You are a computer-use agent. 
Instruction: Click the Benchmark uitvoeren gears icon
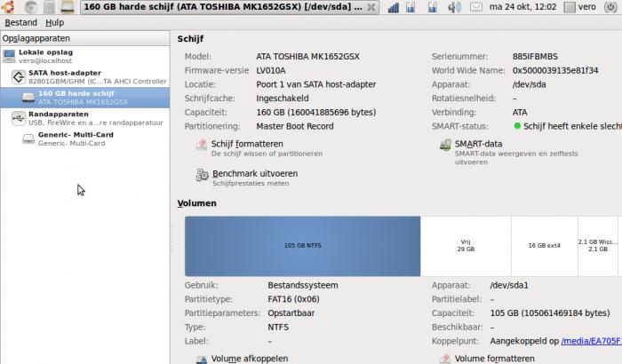pyautogui.click(x=203, y=175)
